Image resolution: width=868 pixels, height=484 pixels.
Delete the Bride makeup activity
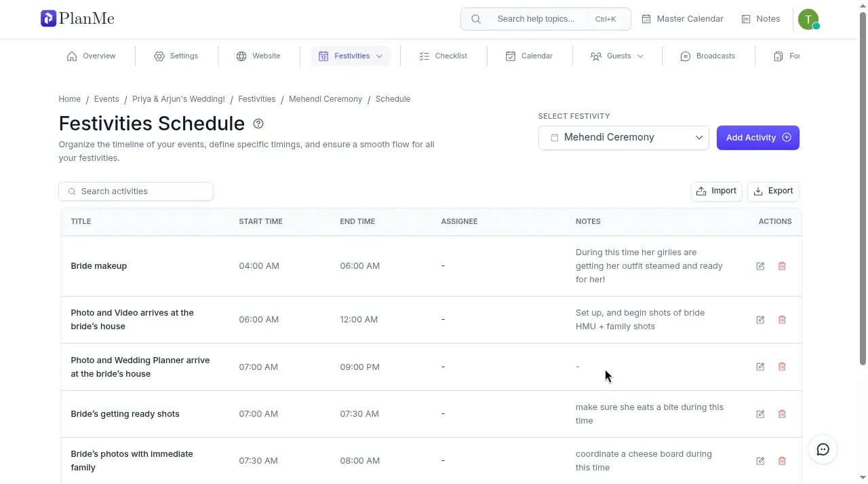coord(782,266)
